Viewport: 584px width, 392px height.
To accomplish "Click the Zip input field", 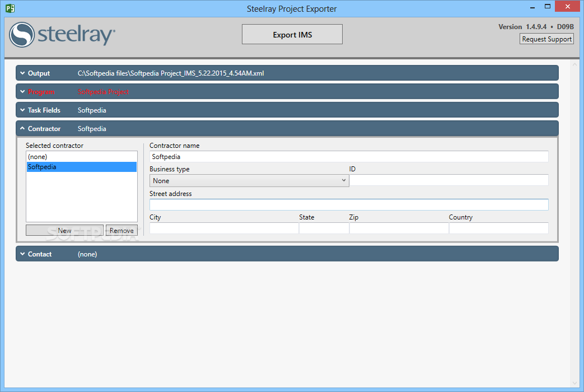I will 399,228.
